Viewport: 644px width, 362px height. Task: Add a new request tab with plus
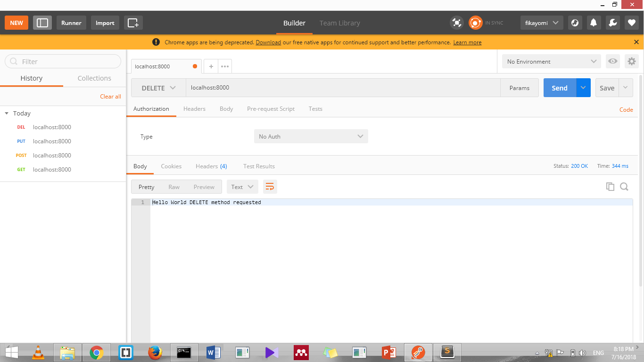coord(211,66)
